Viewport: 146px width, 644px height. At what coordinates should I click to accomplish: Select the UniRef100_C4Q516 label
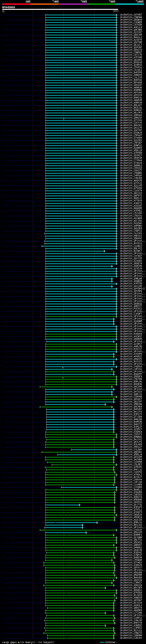click(131, 366)
